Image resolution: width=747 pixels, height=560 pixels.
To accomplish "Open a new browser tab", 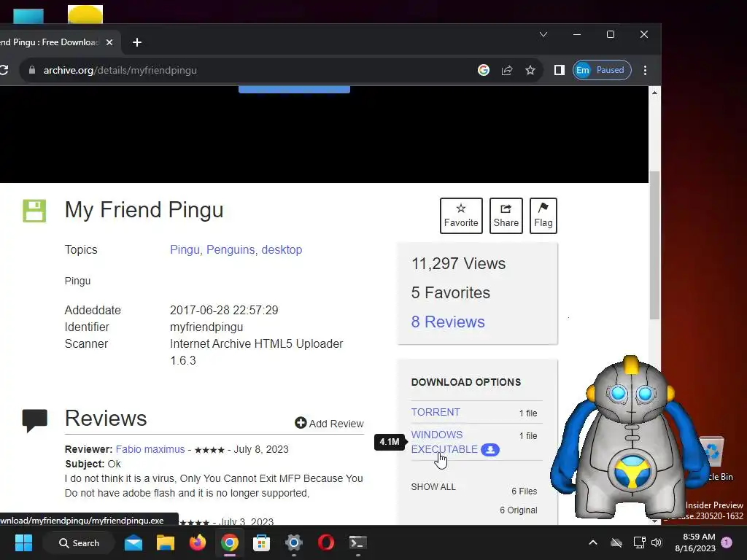I will 136,42.
